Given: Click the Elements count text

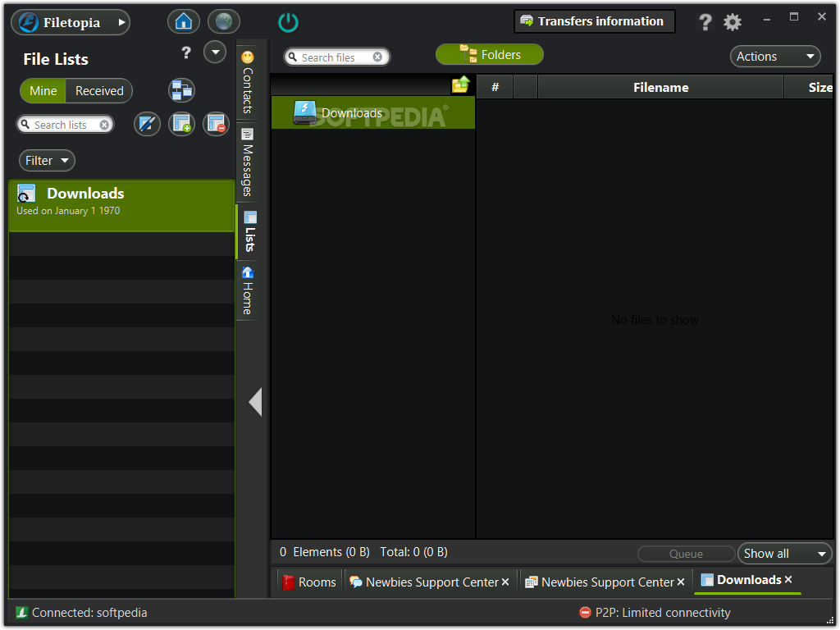Looking at the screenshot, I should pyautogui.click(x=325, y=552).
